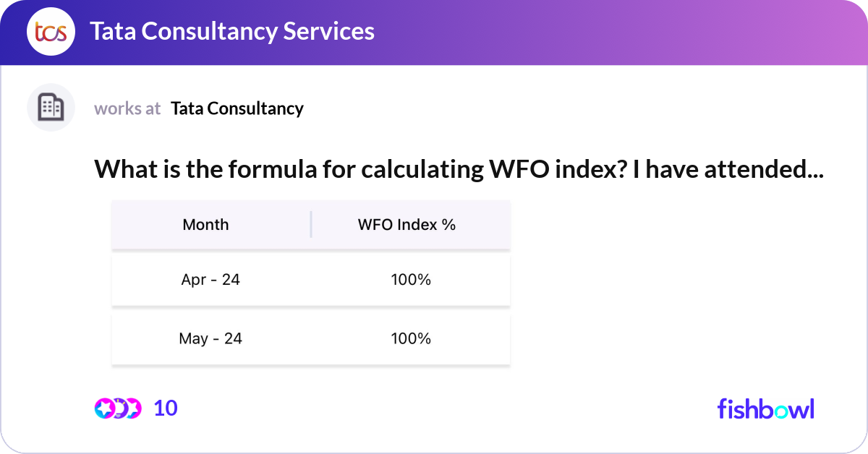Select the May - 24 month cell

(210, 338)
